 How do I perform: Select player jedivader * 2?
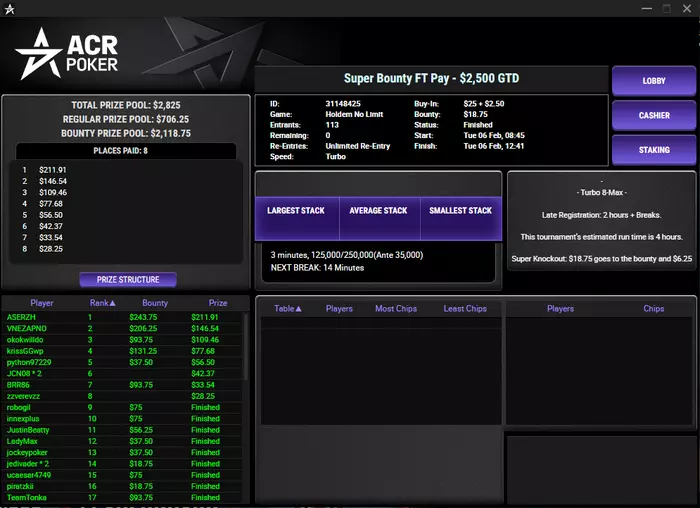tap(122, 464)
